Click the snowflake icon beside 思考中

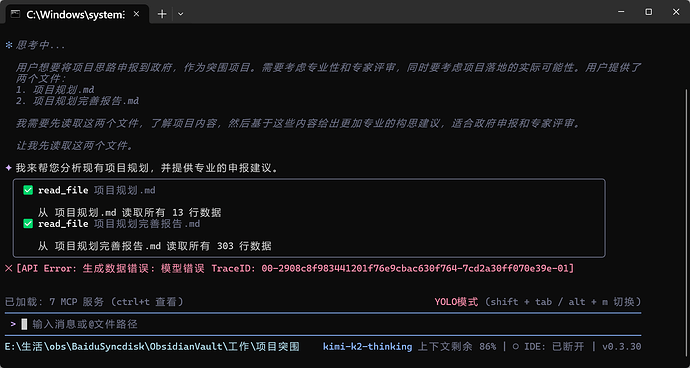pyautogui.click(x=8, y=45)
